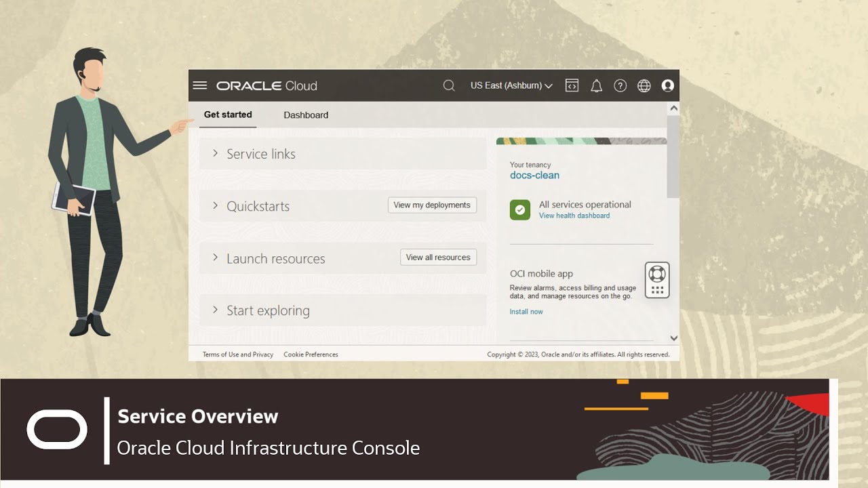Click View all resources button

[x=438, y=257]
